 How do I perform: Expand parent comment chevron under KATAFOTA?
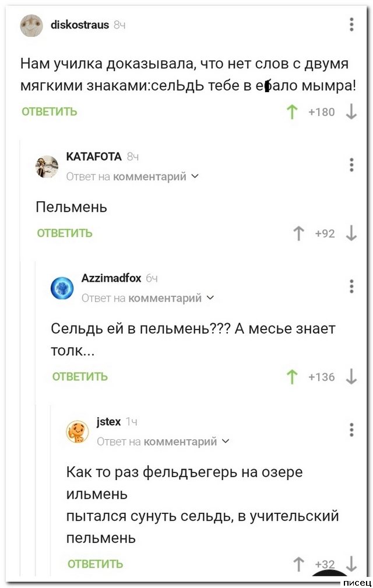point(195,176)
